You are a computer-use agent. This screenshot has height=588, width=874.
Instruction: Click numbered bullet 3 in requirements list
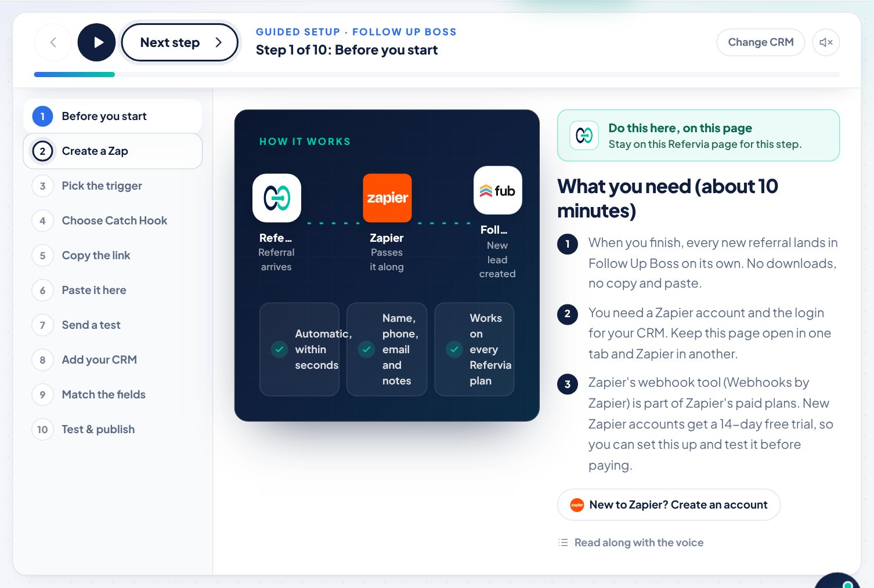568,384
